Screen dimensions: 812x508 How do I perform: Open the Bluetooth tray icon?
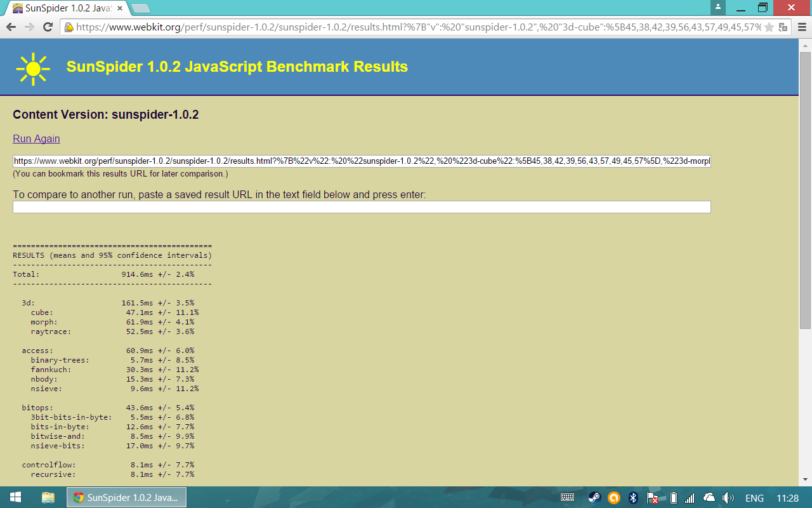click(x=632, y=498)
